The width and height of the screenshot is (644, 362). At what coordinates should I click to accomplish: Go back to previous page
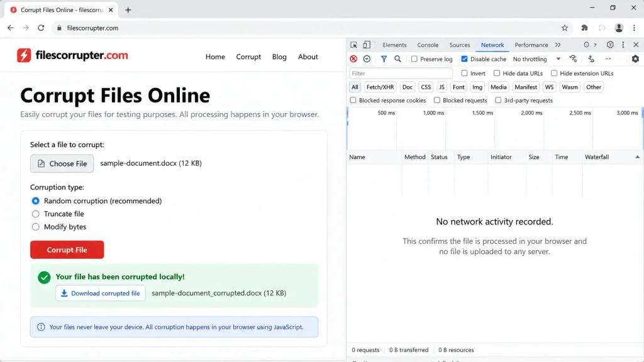(11, 28)
